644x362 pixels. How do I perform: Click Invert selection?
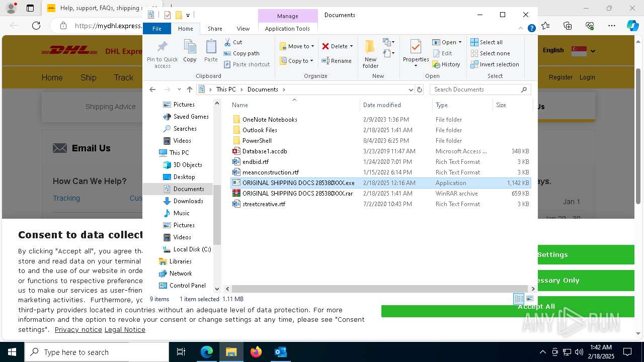pos(495,64)
